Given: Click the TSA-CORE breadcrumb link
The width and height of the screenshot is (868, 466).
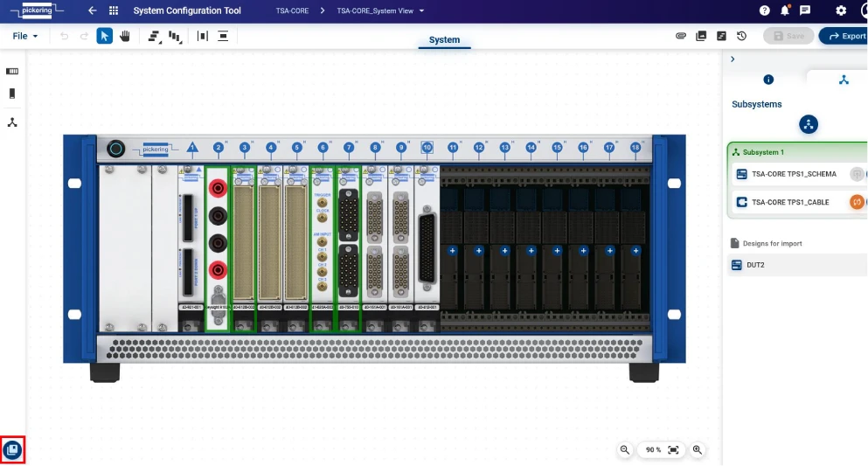Looking at the screenshot, I should [x=292, y=10].
